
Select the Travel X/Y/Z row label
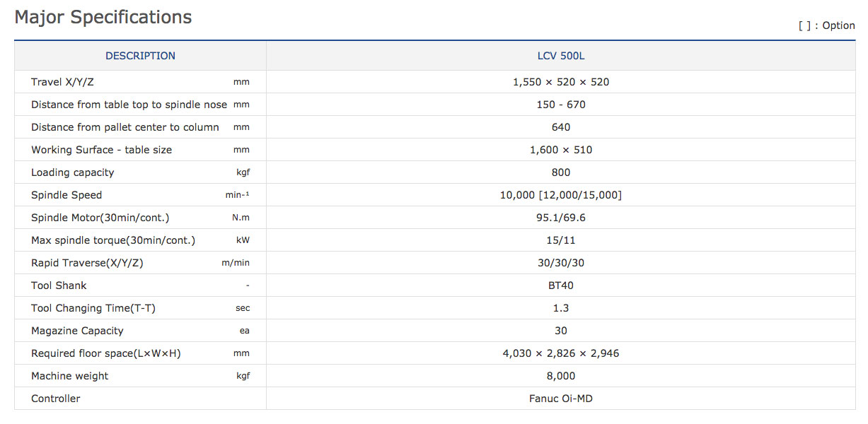(x=62, y=82)
